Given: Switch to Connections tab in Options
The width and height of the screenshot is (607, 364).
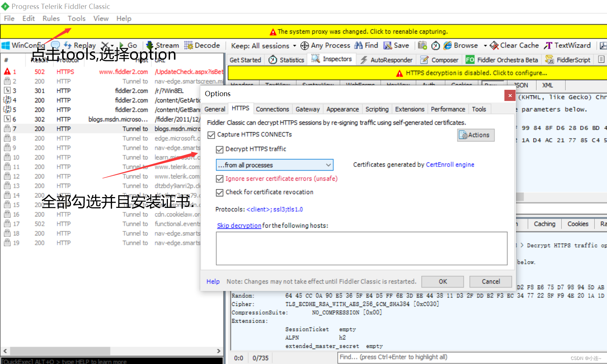Looking at the screenshot, I should (272, 109).
